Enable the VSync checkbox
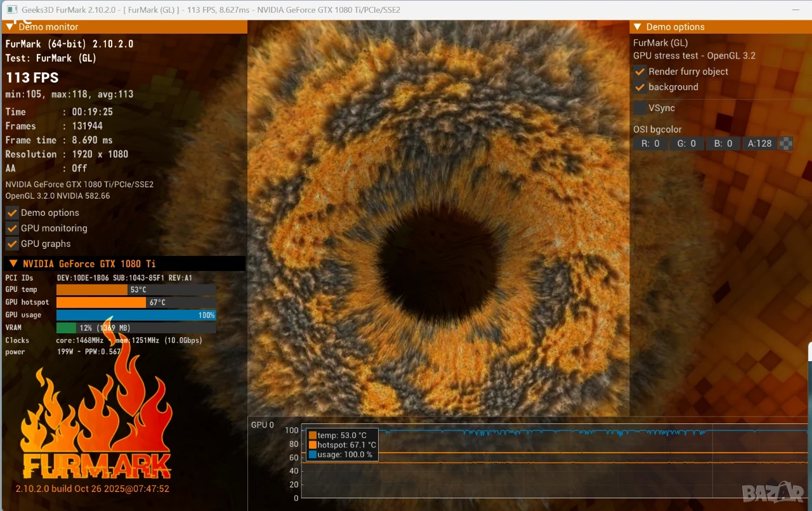 pos(640,108)
